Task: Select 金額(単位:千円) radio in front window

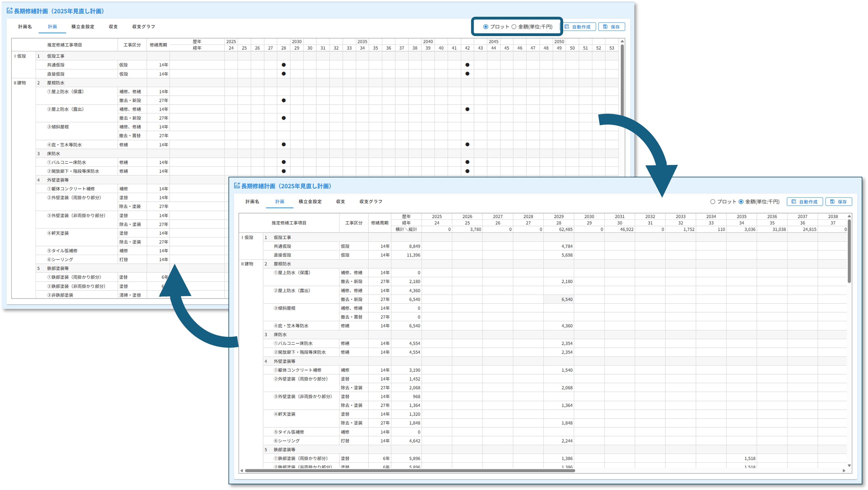Action: [741, 202]
